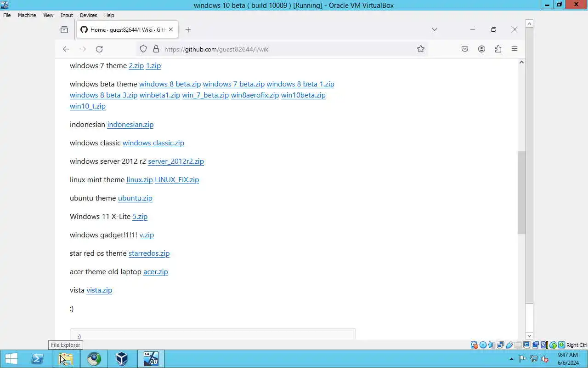Open the windows 7 beta.zip link
The width and height of the screenshot is (588, 368).
[234, 84]
